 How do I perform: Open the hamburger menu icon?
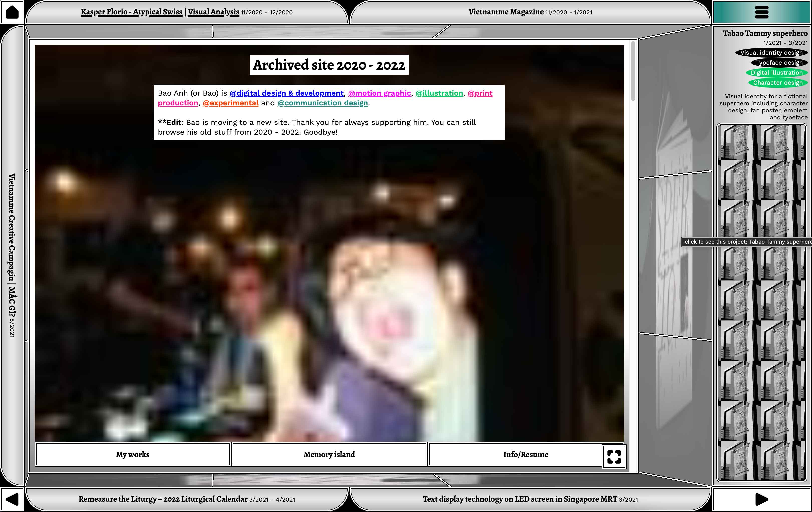tap(761, 12)
